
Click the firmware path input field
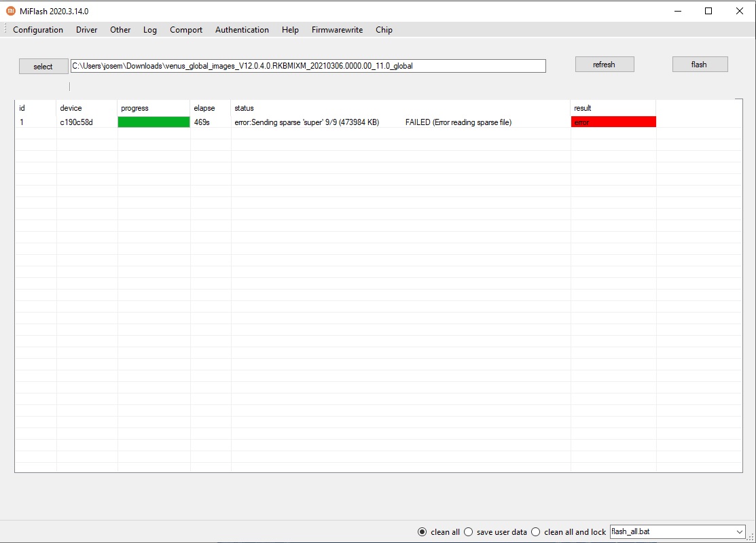pyautogui.click(x=308, y=66)
